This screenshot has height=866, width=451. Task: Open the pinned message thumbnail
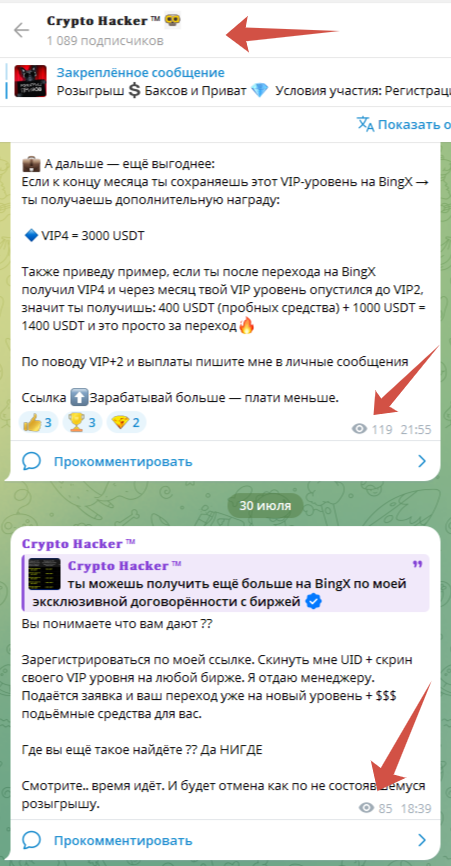[30, 81]
